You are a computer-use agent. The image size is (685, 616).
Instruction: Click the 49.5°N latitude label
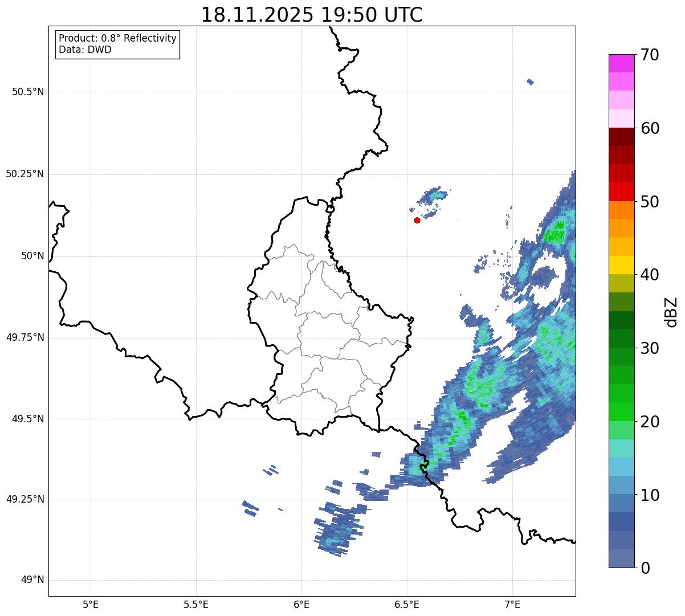(28, 419)
